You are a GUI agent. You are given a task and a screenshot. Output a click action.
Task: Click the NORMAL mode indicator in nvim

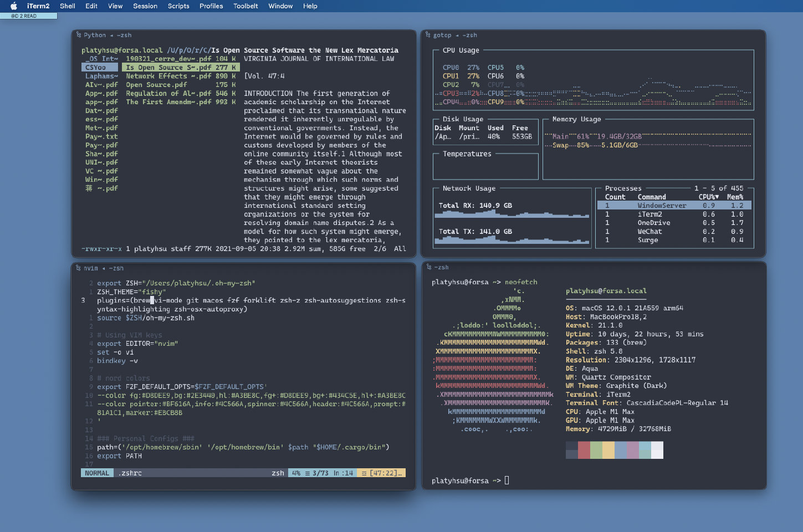point(97,473)
